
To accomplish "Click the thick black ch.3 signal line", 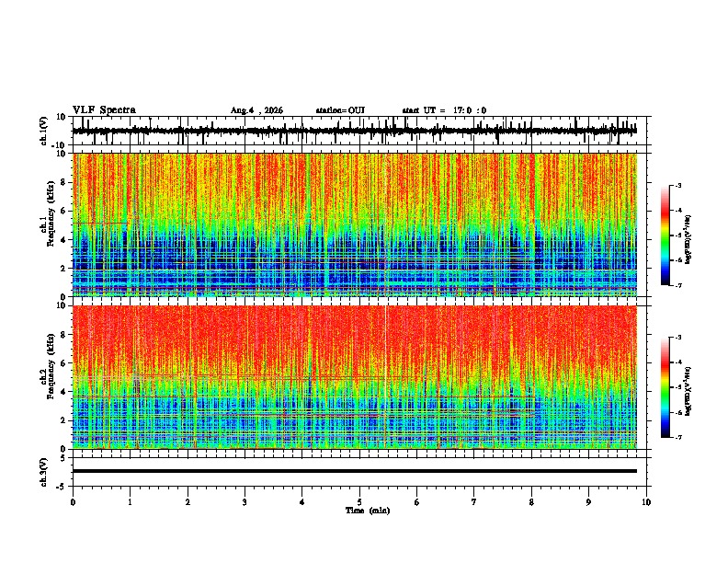I will pyautogui.click(x=355, y=471).
